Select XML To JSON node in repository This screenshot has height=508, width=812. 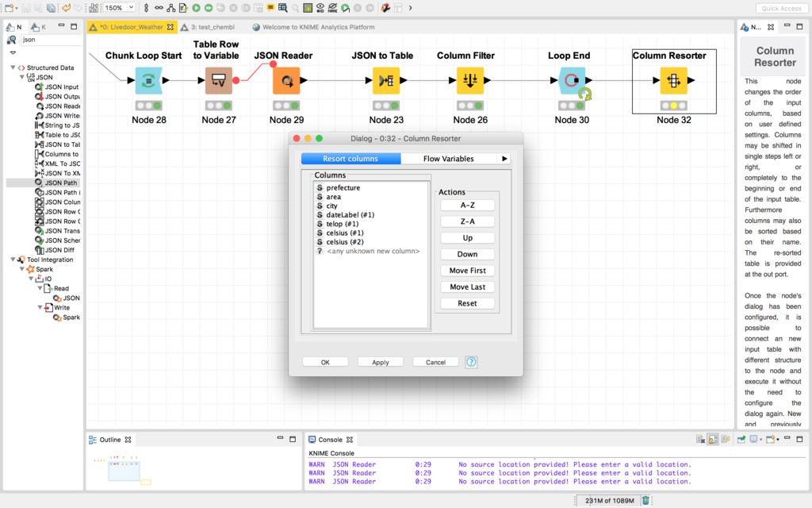pyautogui.click(x=57, y=164)
